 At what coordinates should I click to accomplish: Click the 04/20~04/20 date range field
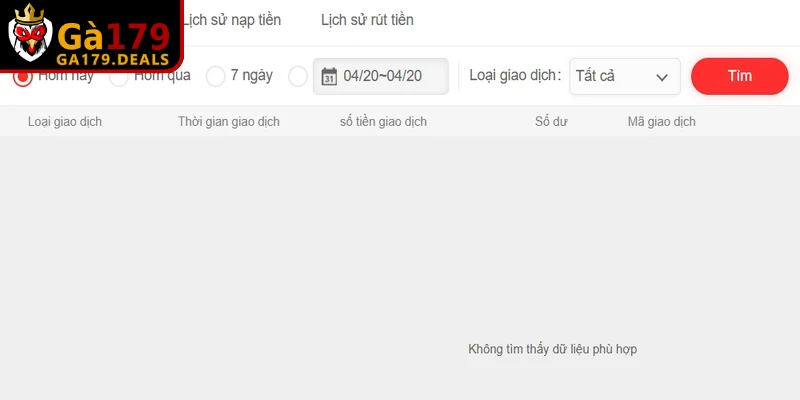click(x=382, y=76)
